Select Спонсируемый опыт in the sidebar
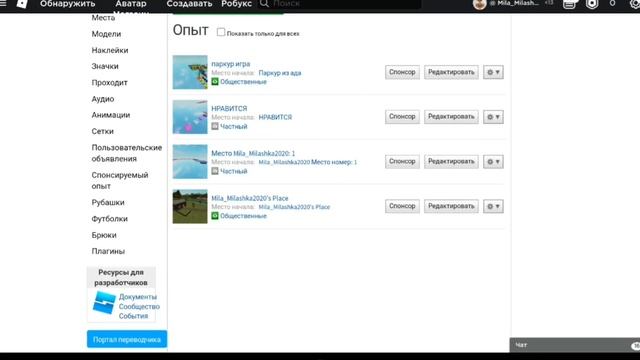The height and width of the screenshot is (360, 640). [120, 180]
